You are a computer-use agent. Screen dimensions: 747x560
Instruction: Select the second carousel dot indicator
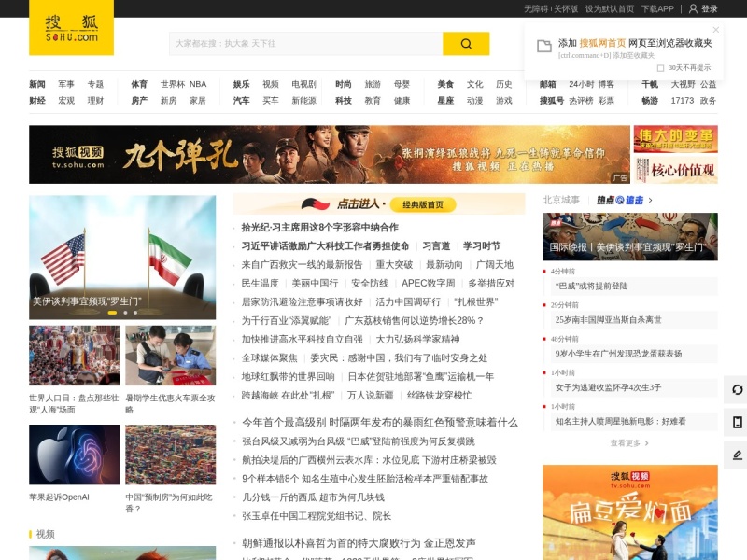click(125, 313)
